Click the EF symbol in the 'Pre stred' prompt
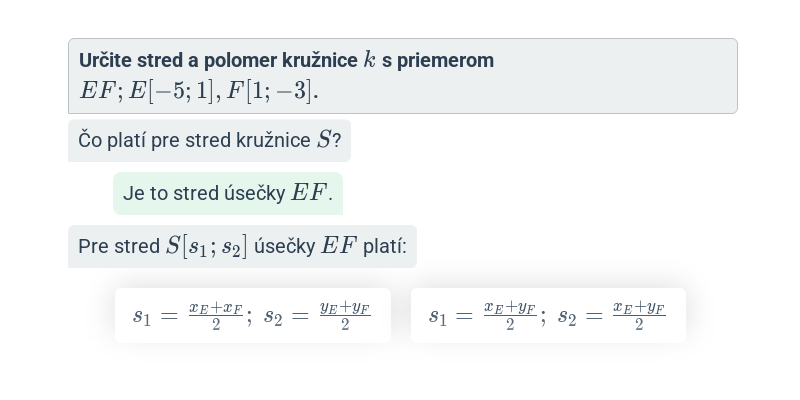Viewport: 800px width, 400px height. tap(339, 246)
